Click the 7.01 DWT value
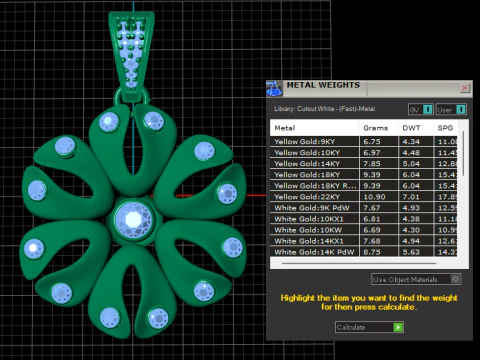 pyautogui.click(x=411, y=197)
